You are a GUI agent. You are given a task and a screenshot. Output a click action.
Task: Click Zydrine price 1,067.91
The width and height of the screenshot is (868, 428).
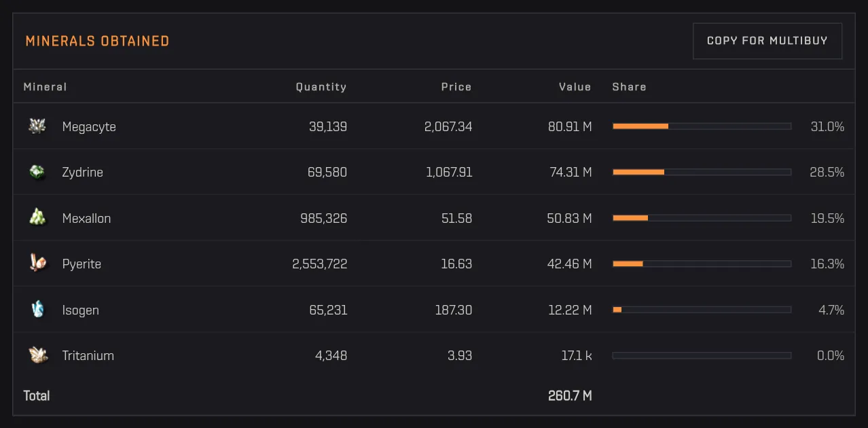(449, 173)
